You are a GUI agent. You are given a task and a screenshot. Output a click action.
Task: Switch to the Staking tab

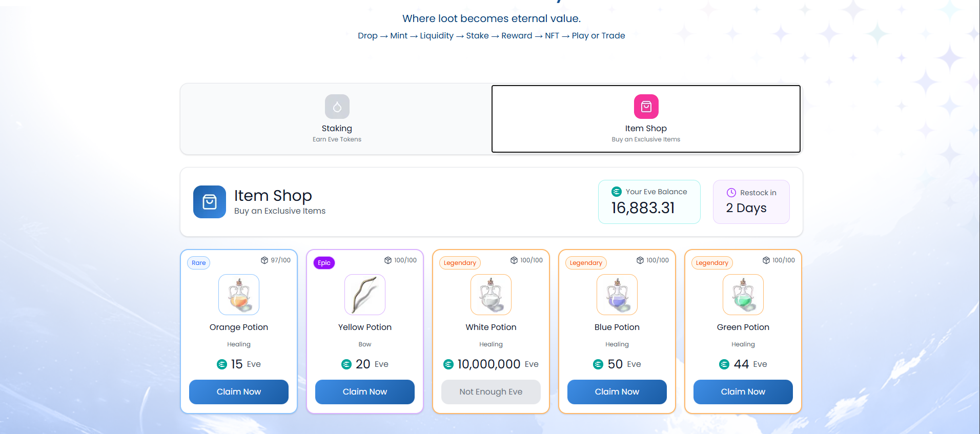click(x=336, y=119)
